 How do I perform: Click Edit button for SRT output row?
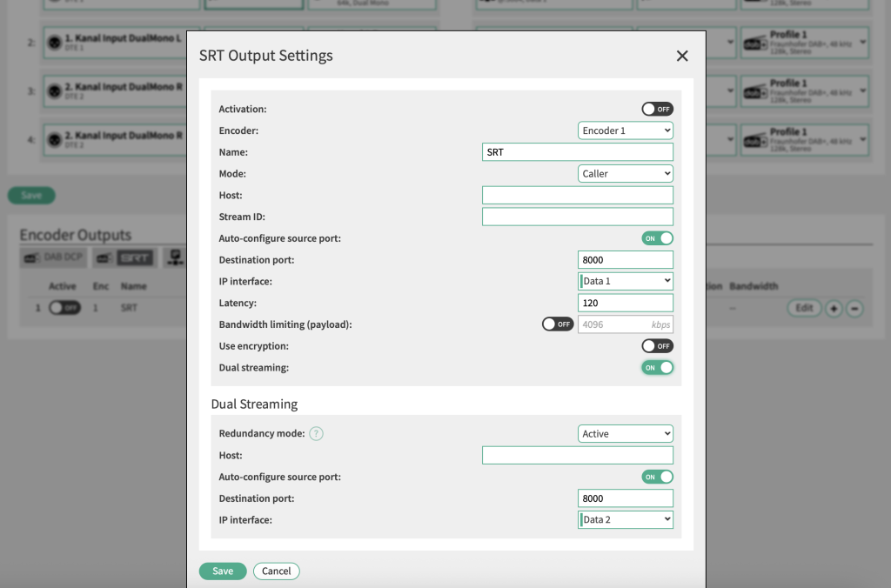point(804,308)
